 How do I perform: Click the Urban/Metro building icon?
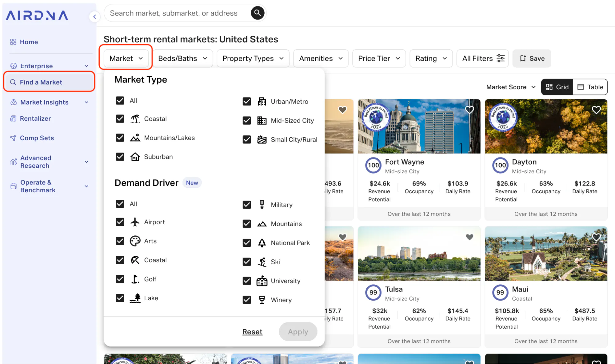(262, 101)
